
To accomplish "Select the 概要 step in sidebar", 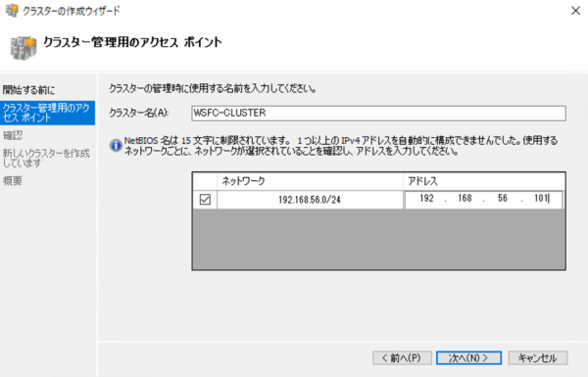I will pyautogui.click(x=13, y=181).
